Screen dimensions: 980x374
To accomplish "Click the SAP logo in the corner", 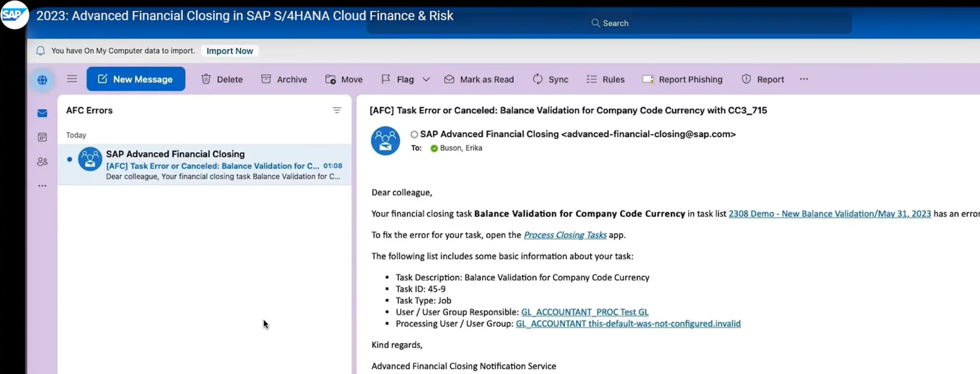I will (14, 15).
